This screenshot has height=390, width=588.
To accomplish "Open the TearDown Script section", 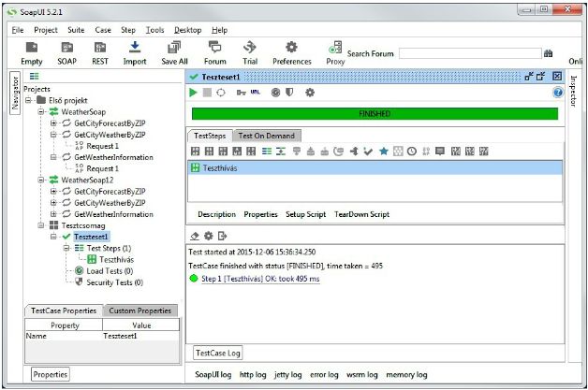I will coord(361,214).
